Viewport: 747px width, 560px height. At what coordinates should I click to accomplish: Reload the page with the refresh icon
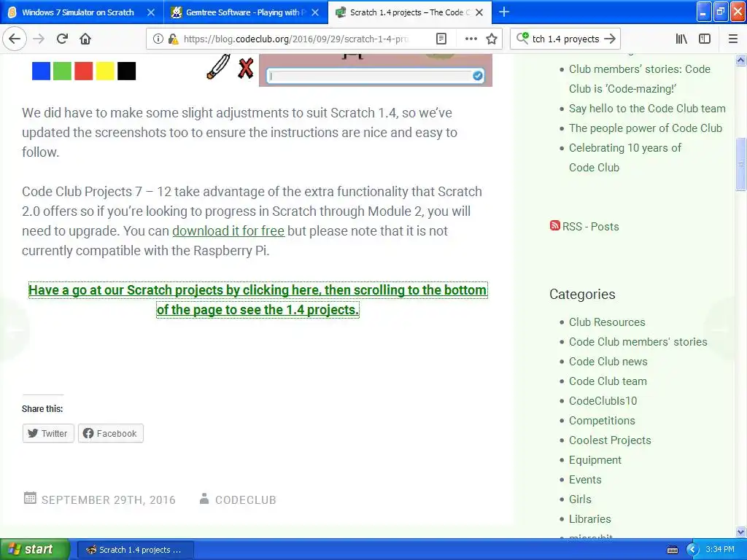(x=62, y=39)
